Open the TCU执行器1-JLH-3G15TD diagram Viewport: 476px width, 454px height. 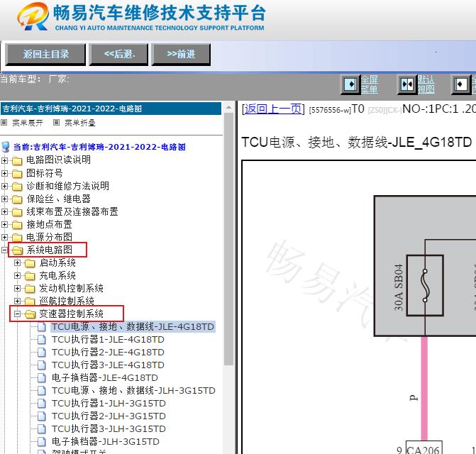click(109, 403)
